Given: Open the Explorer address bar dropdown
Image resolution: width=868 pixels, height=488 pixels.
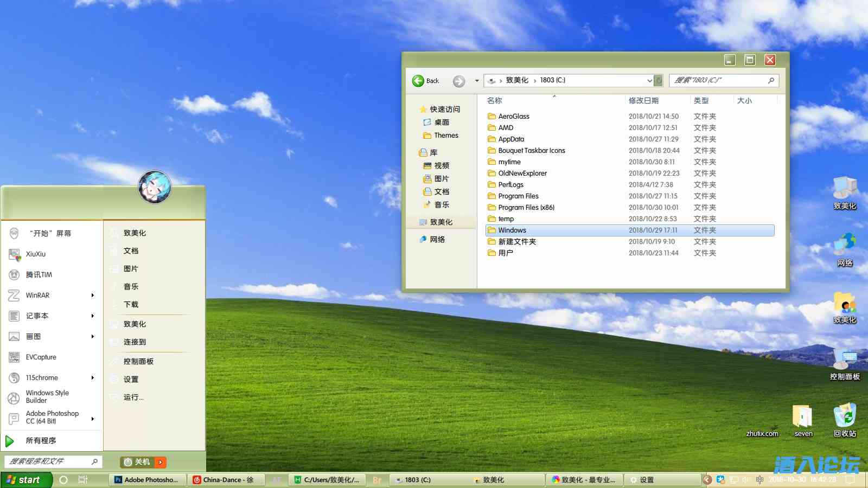Looking at the screenshot, I should (650, 80).
